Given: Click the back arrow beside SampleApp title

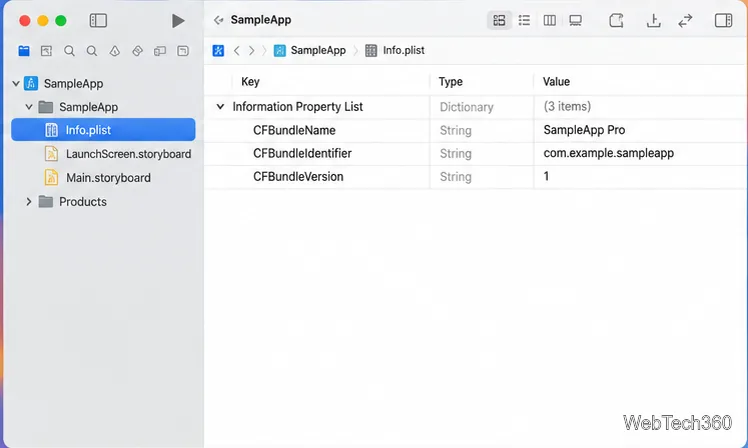Looking at the screenshot, I should point(218,20).
